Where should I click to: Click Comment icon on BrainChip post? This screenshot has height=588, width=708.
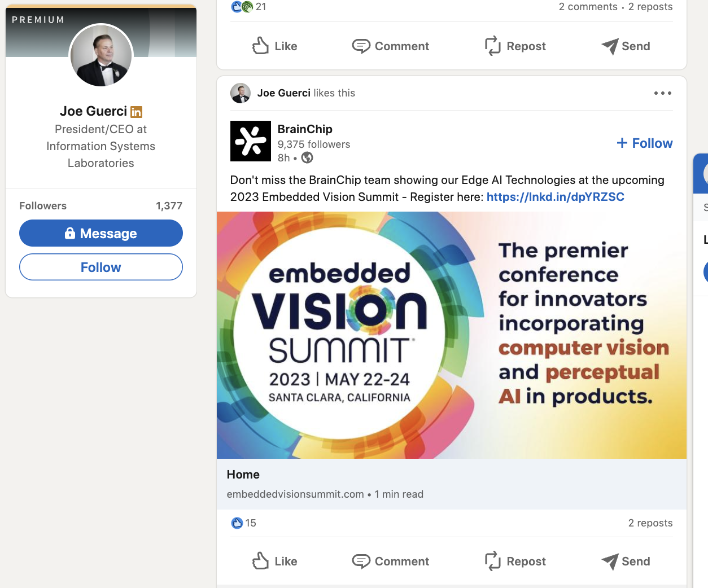(x=361, y=561)
